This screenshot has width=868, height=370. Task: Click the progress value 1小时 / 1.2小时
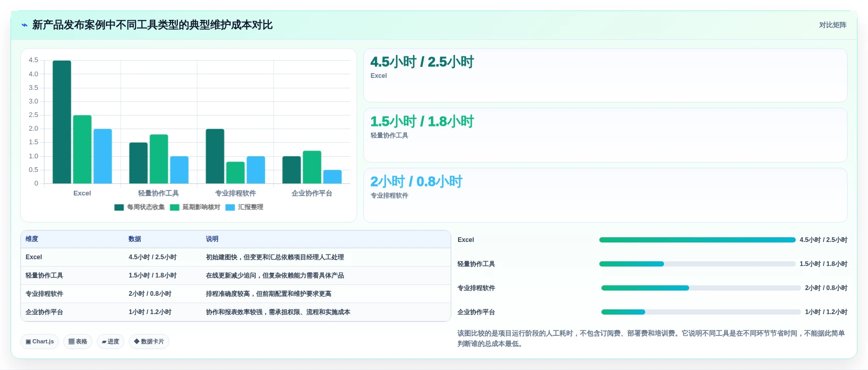tap(826, 312)
